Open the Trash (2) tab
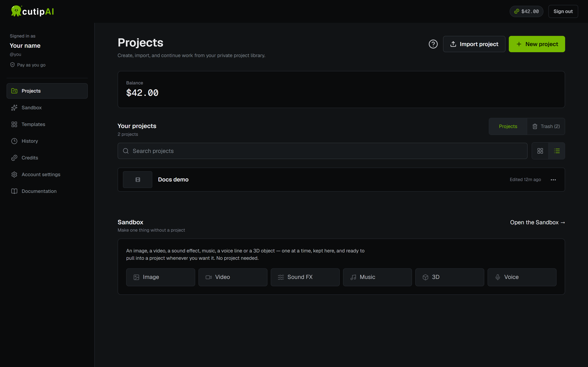This screenshot has height=367, width=588. click(546, 126)
